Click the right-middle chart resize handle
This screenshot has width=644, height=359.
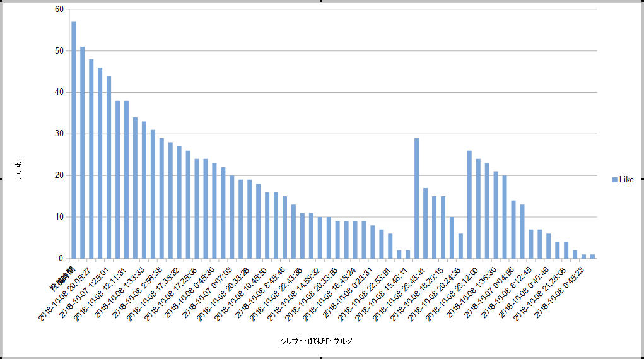(x=642, y=179)
